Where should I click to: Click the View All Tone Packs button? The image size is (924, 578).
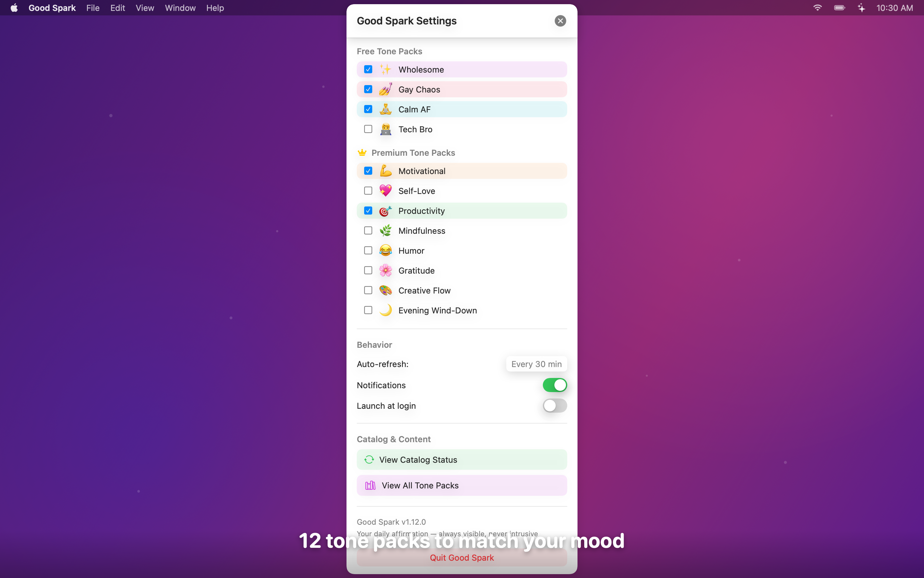462,486
